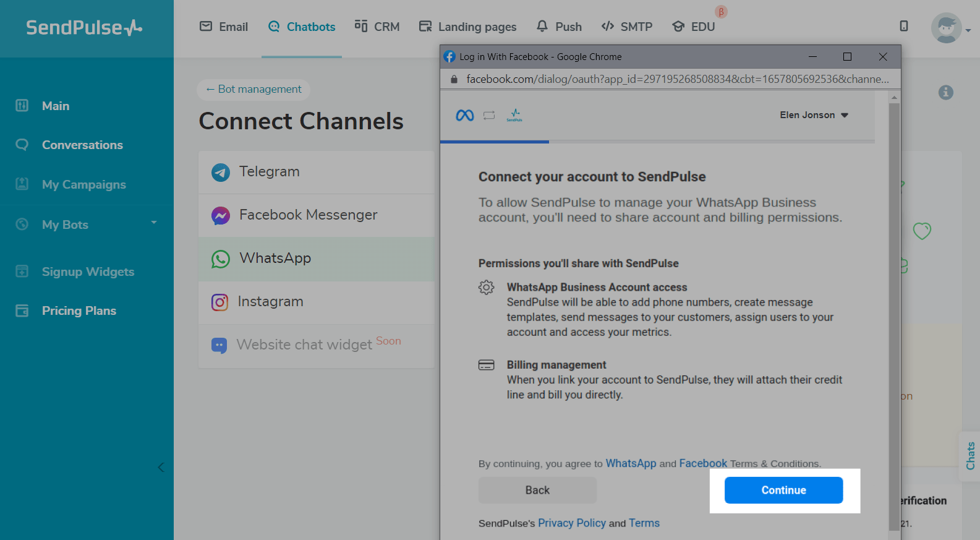Expand the My Bots sidebar menu
Screen dimensions: 980x540
click(87, 225)
